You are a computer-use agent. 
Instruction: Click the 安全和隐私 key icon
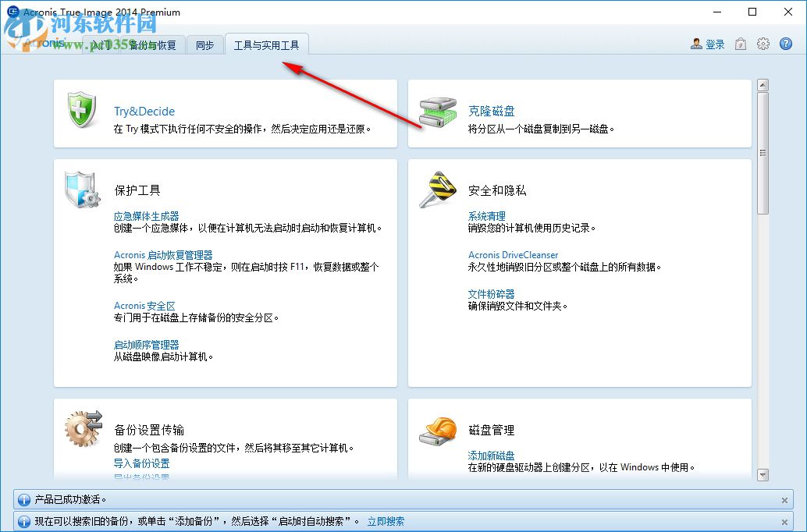coord(437,188)
